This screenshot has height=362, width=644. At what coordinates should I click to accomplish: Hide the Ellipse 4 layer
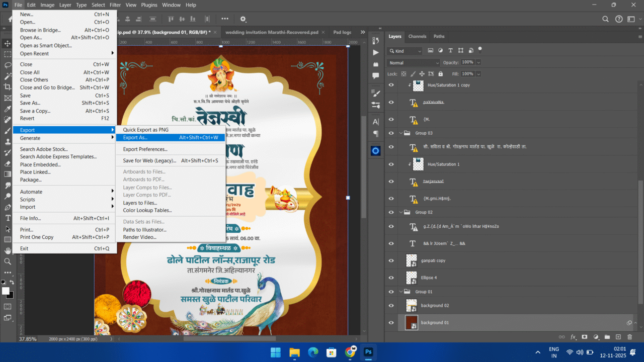coord(391,278)
